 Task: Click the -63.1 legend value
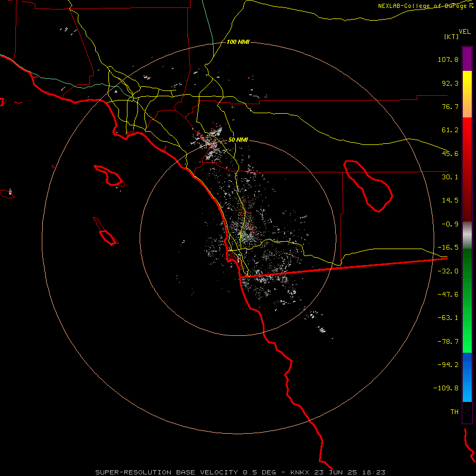coord(448,318)
